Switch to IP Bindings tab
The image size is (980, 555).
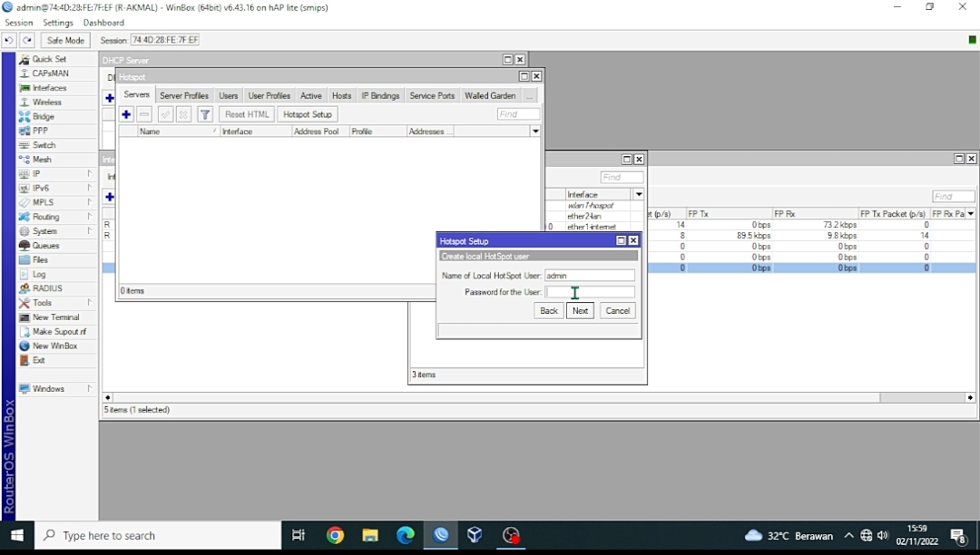point(380,95)
